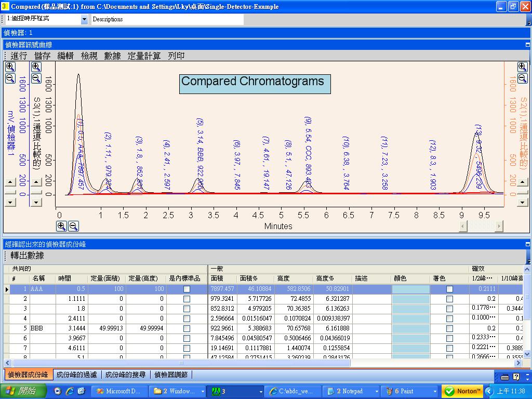Open the 編輯 menu
Image resolution: width=532 pixels, height=399 pixels.
65,56
